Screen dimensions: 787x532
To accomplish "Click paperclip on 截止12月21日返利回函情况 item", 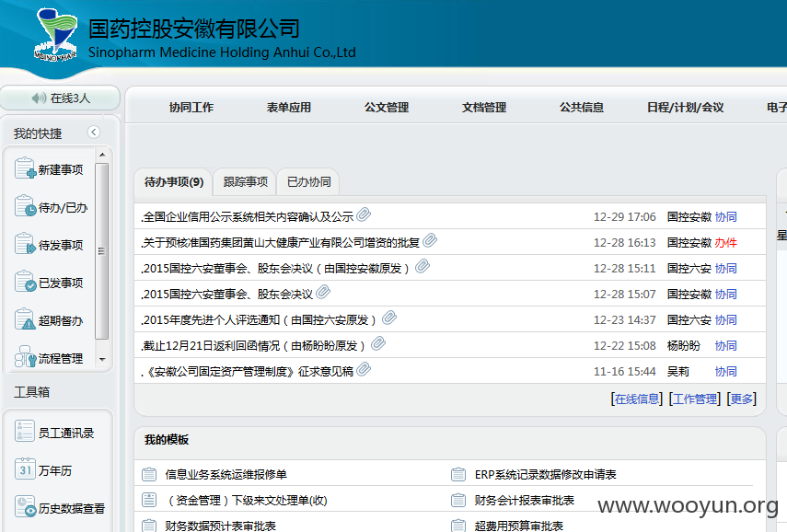I will [x=378, y=343].
